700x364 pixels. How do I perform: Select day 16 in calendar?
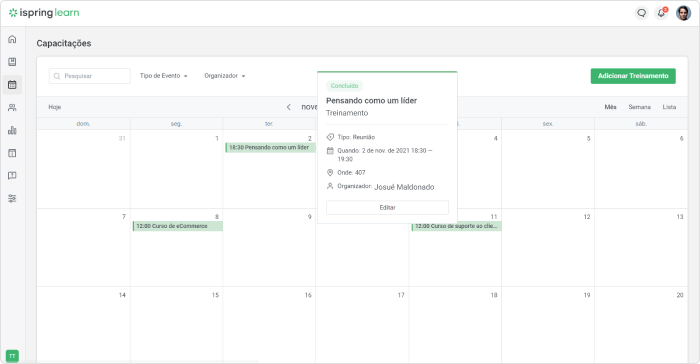pos(269,325)
